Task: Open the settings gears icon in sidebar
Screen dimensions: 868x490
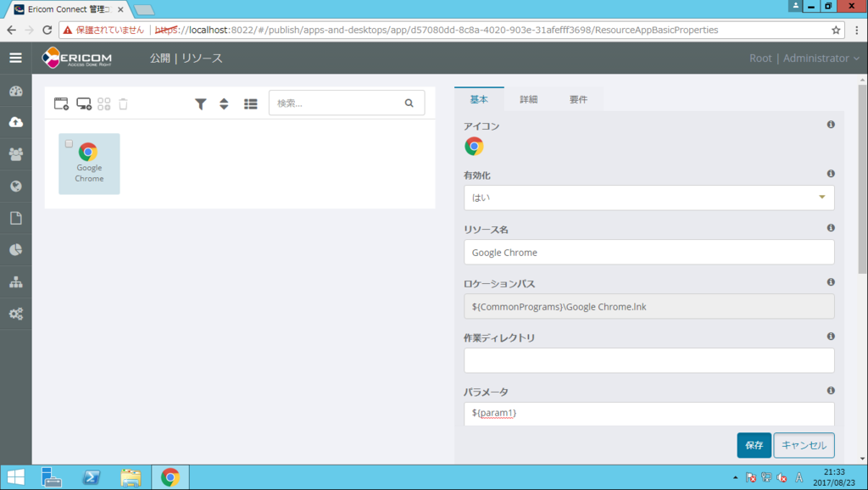Action: tap(15, 314)
